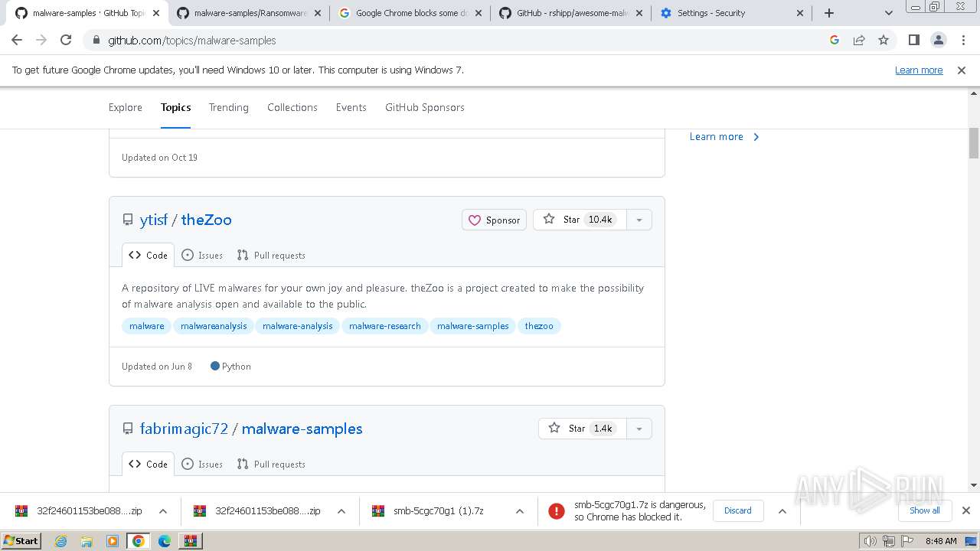
Task: Open the fabrimagic72 Code tab
Action: (x=148, y=465)
